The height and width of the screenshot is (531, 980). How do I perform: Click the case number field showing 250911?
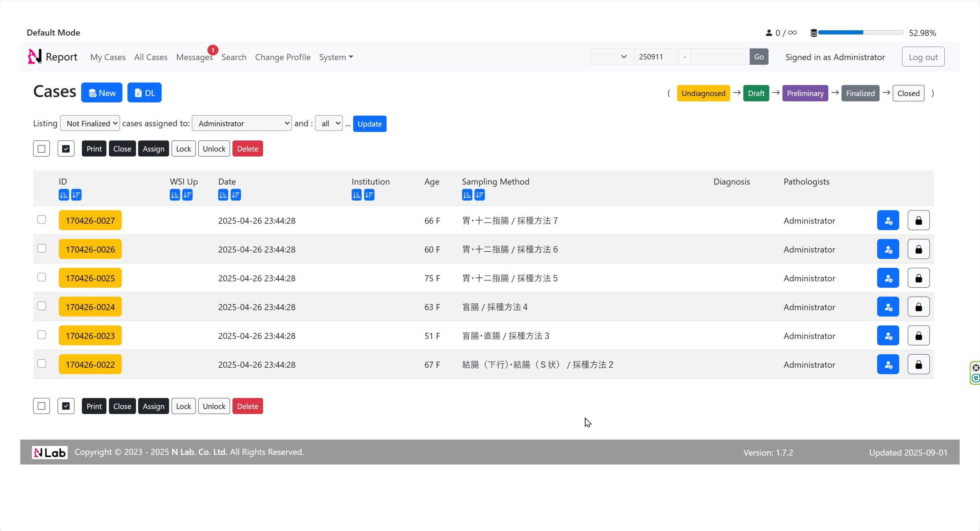tap(656, 57)
